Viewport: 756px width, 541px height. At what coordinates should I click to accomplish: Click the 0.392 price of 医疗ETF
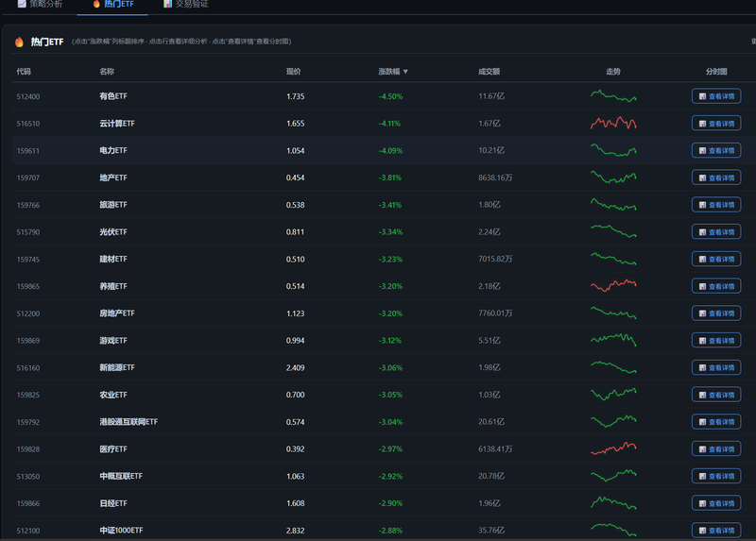tap(295, 449)
